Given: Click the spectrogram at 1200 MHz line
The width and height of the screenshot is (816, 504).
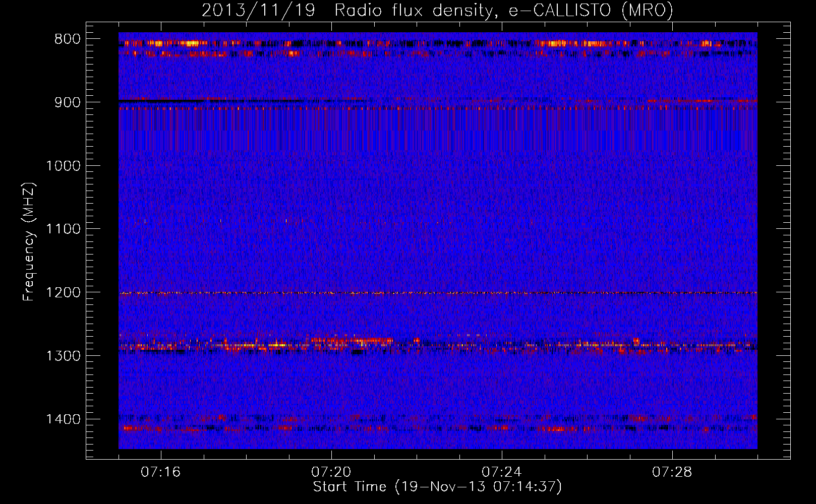Looking at the screenshot, I should tap(438, 293).
